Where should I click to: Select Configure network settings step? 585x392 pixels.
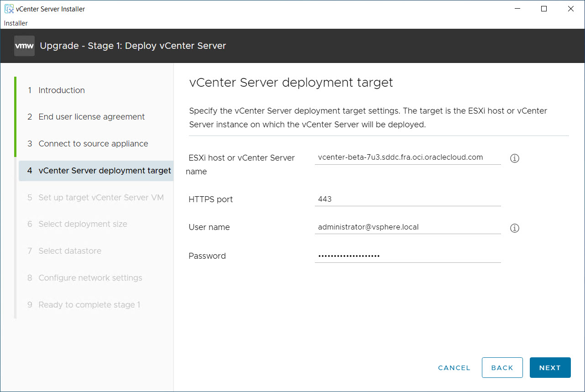tap(90, 278)
